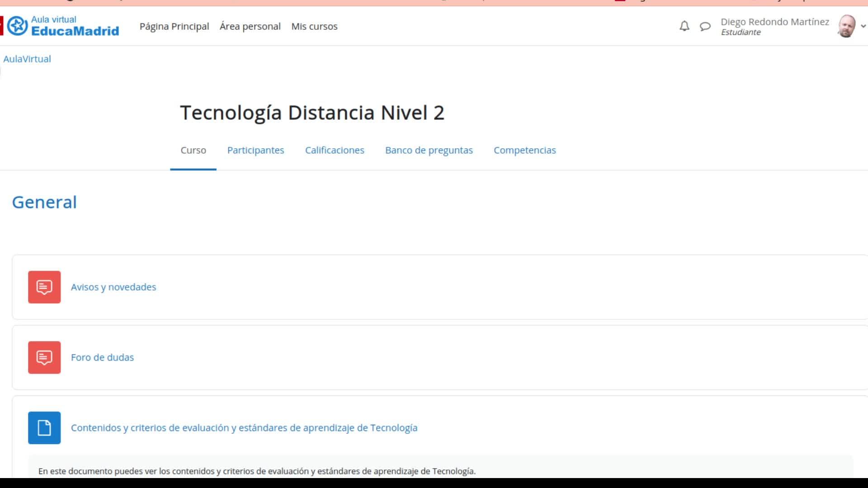Viewport: 868px width, 488px height.
Task: Select the Curso tab
Action: (193, 150)
